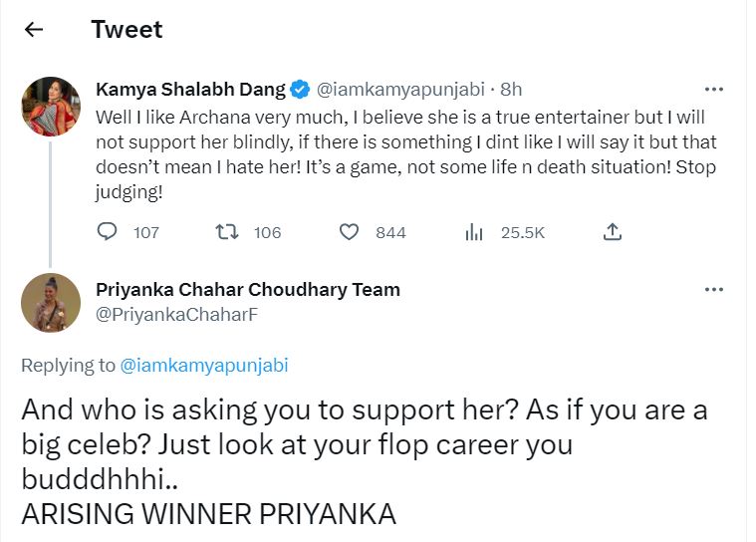Open more options on Kamya's tweet

pyautogui.click(x=714, y=89)
